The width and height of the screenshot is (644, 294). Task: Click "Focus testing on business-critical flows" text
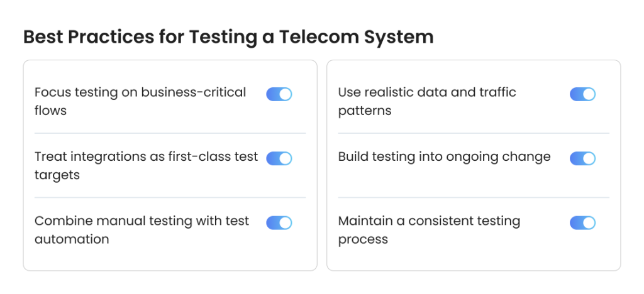140,101
